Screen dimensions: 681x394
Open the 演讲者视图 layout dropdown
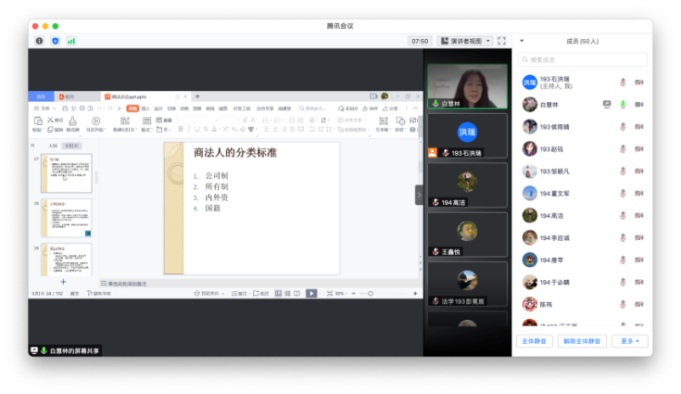[x=466, y=41]
